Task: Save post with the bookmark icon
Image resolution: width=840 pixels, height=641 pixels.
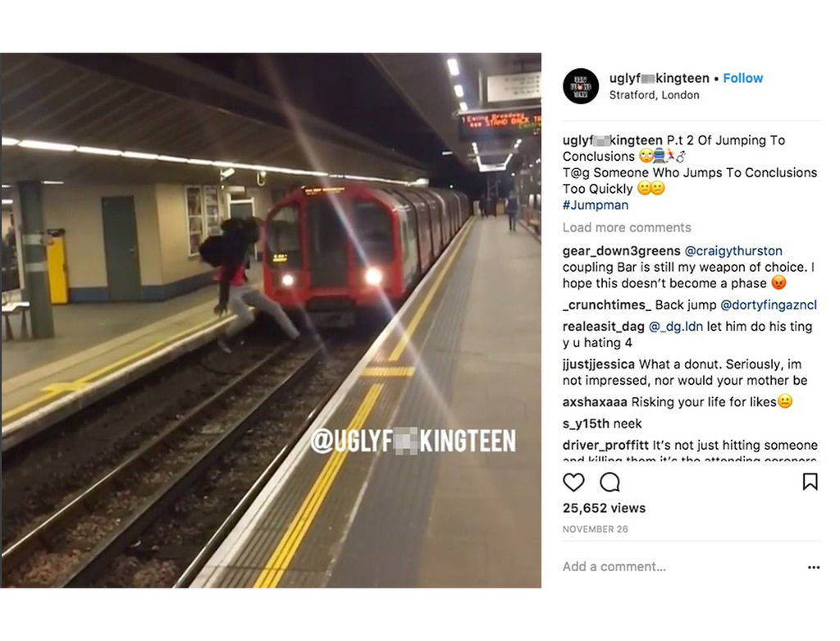Action: click(x=810, y=482)
